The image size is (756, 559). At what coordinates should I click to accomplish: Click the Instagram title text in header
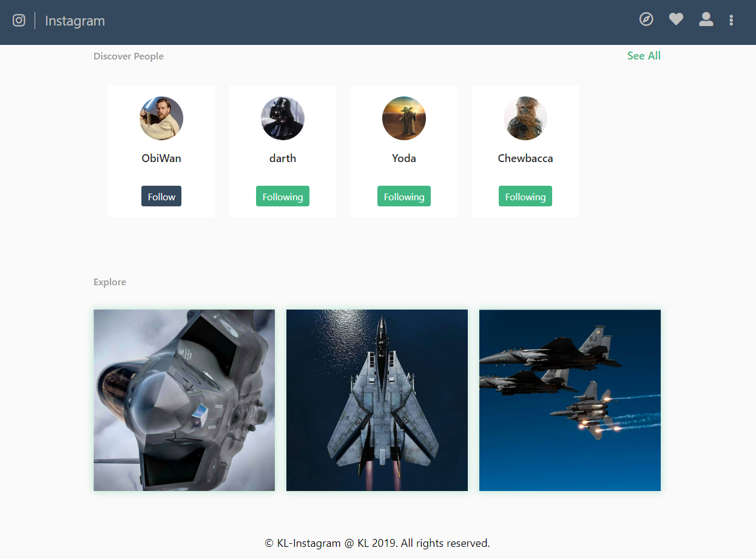75,21
